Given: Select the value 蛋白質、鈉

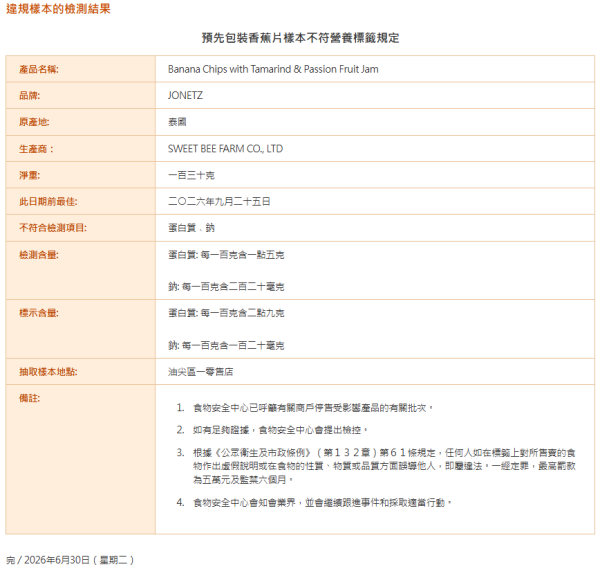Looking at the screenshot, I should tap(191, 228).
